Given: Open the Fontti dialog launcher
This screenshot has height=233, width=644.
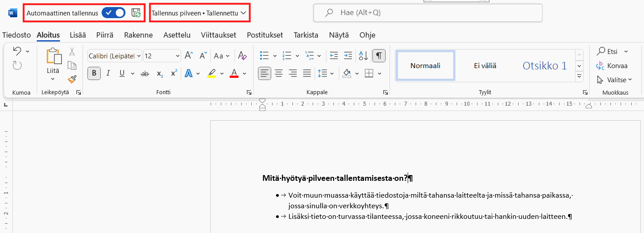Looking at the screenshot, I should click(249, 92).
